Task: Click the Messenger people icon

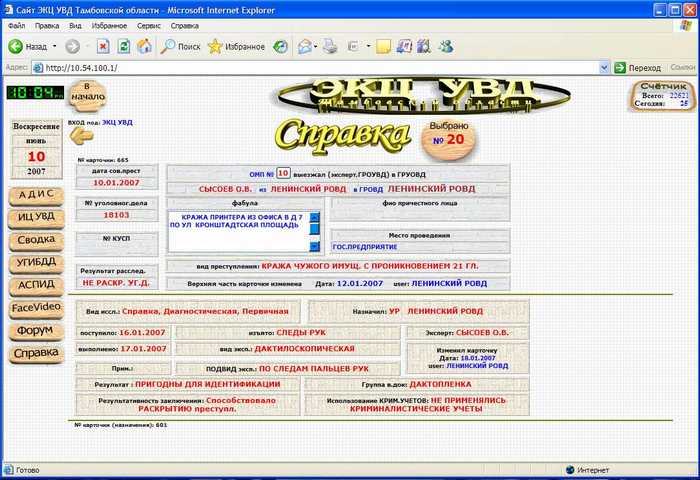Action: 446,46
